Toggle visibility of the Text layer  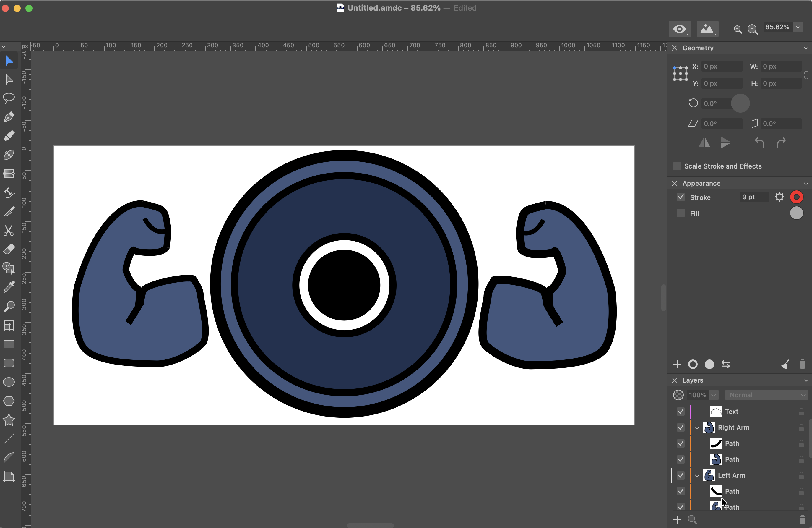pos(681,411)
